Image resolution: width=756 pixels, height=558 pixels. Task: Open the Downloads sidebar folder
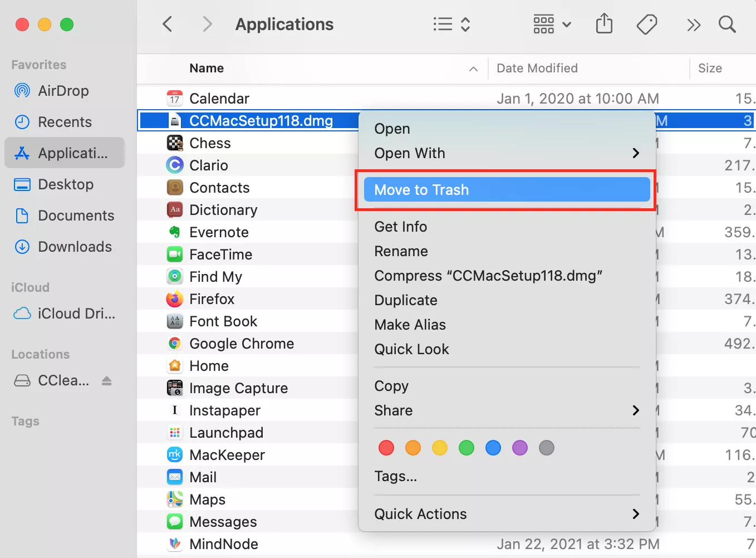75,247
